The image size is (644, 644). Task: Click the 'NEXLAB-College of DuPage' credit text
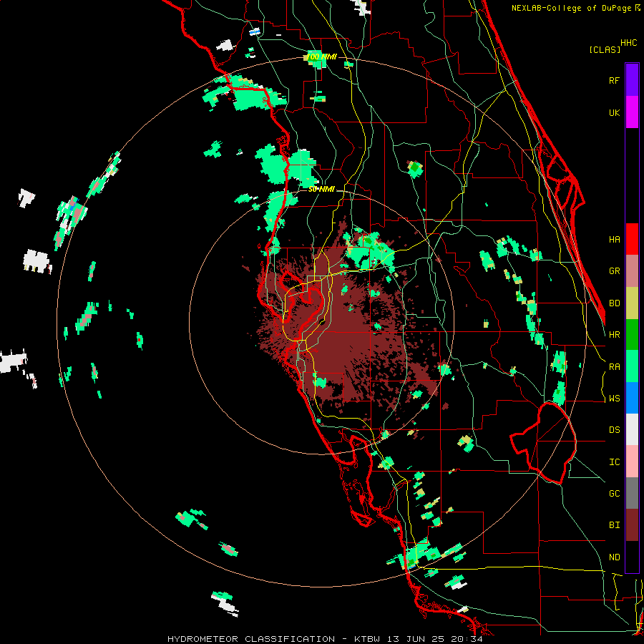(571, 8)
